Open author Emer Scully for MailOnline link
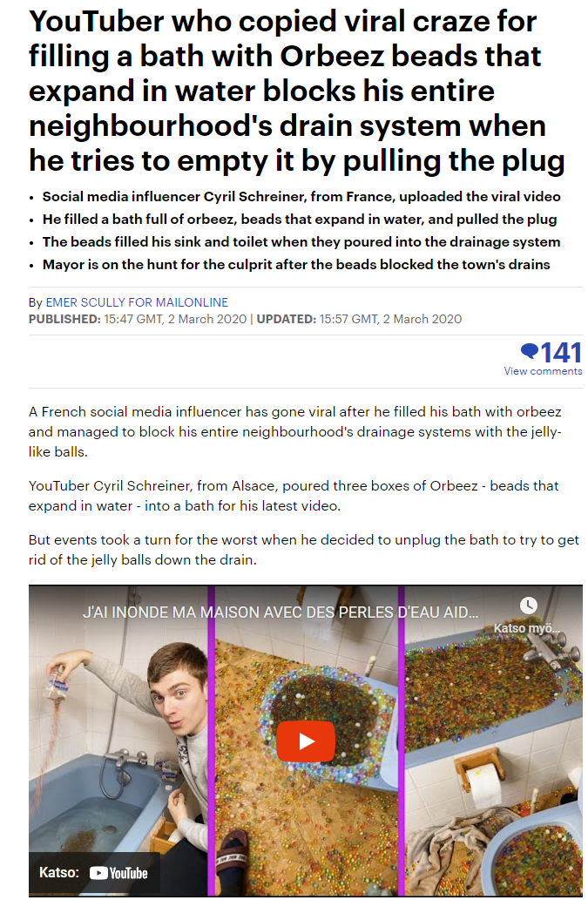Image resolution: width=588 pixels, height=900 pixels. pyautogui.click(x=137, y=302)
